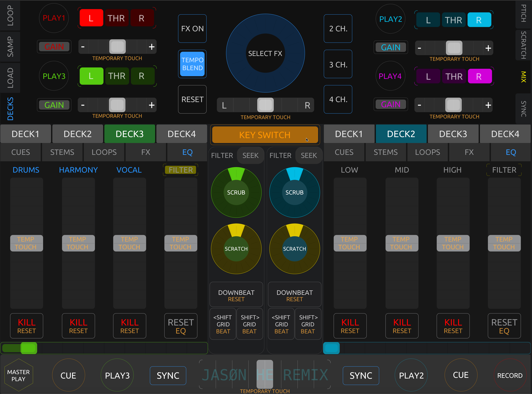Switch left panel to the CUES tab

click(20, 152)
